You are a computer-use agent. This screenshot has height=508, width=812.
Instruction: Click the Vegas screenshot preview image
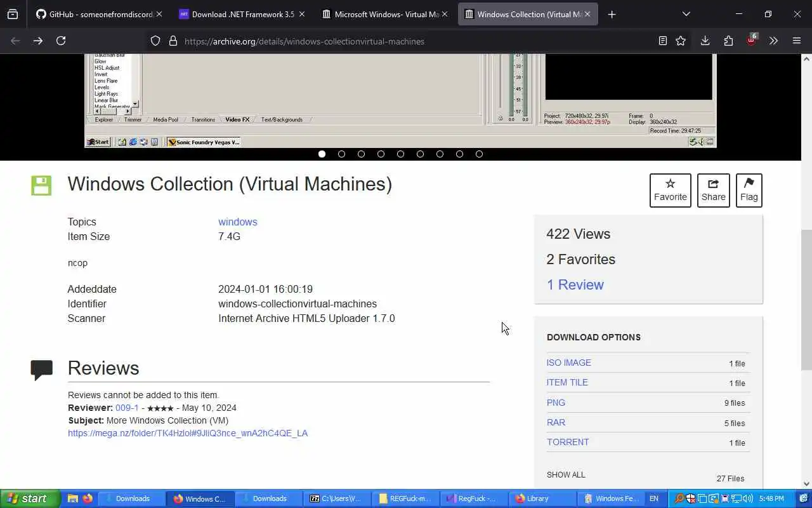400,100
